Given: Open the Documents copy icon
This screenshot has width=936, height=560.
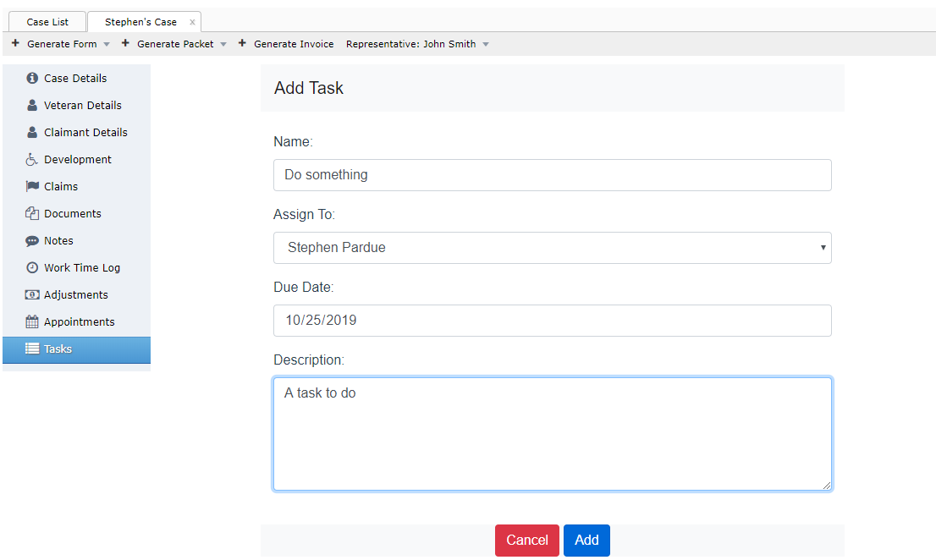Looking at the screenshot, I should click(x=31, y=213).
